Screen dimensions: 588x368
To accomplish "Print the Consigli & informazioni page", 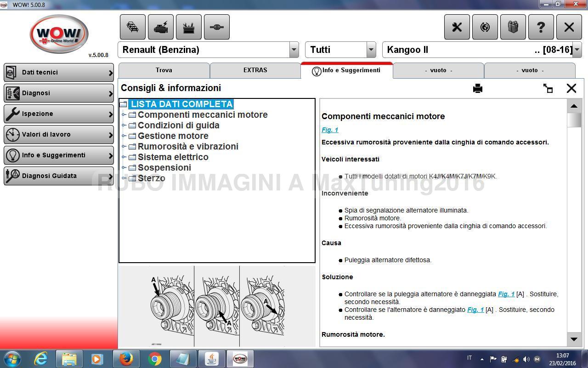I will [478, 88].
